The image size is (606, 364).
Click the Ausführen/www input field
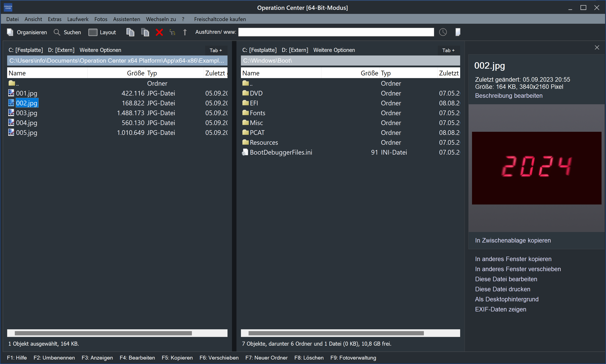click(336, 32)
